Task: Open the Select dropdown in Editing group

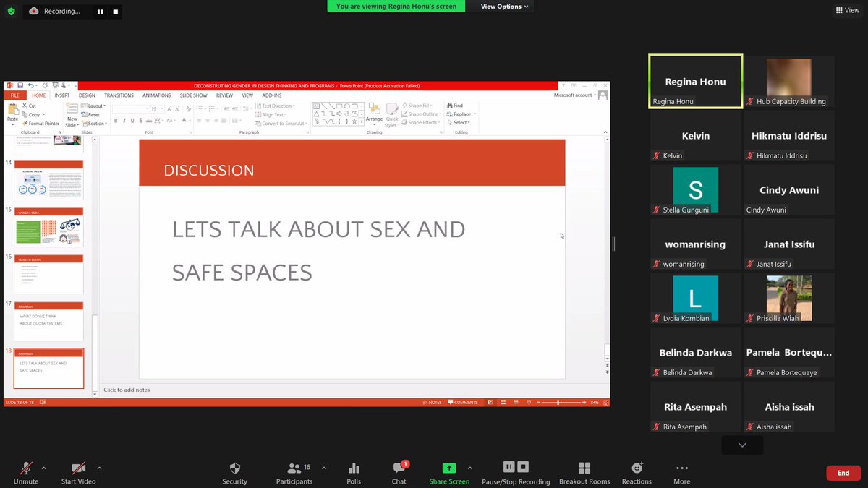Action: pos(459,123)
